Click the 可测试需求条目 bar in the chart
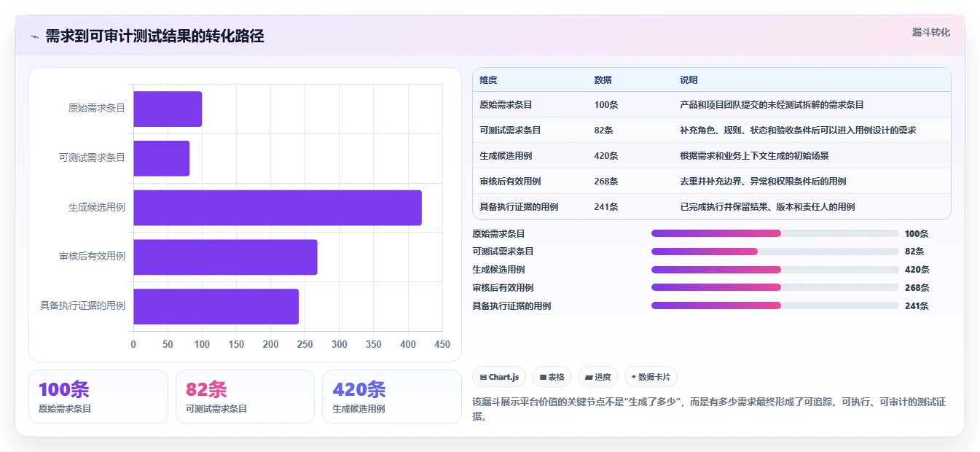980x452 pixels. tap(161, 158)
